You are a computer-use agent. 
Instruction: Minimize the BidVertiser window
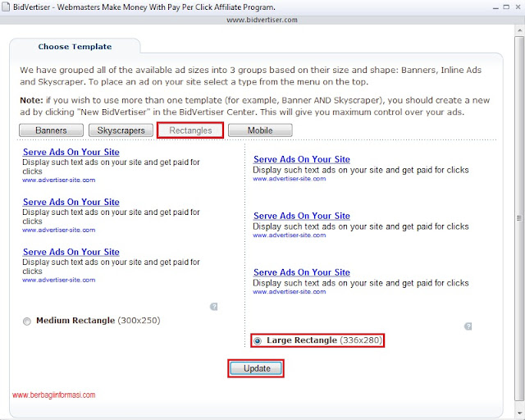click(495, 7)
